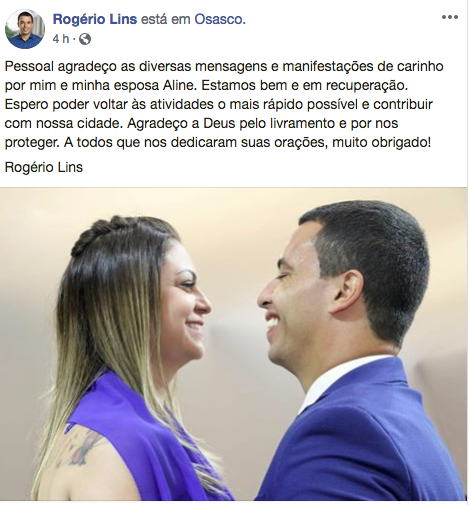Image resolution: width=470 pixels, height=505 pixels.
Task: Open Rogério Lins profile picture thumbnail
Action: 25,29
